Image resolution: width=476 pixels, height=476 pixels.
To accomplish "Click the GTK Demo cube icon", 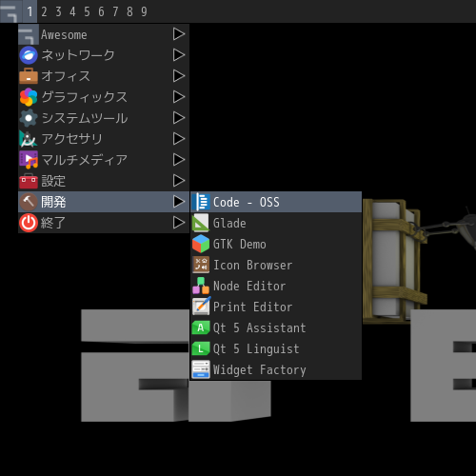I will (201, 244).
